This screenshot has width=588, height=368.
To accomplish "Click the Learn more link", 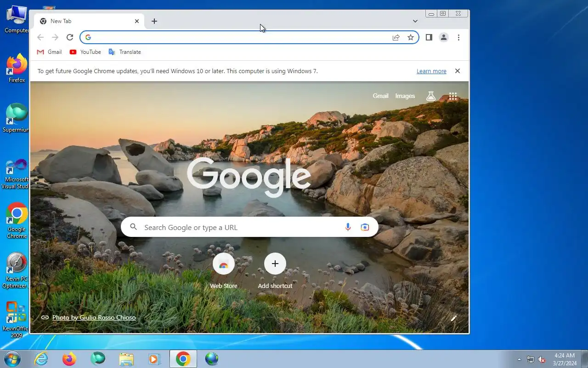I will (431, 71).
